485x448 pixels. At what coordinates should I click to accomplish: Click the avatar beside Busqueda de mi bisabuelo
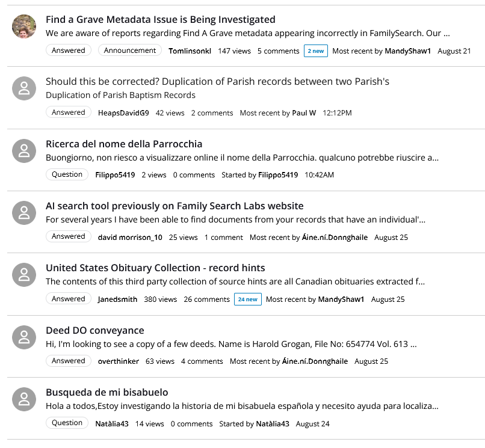[24, 399]
